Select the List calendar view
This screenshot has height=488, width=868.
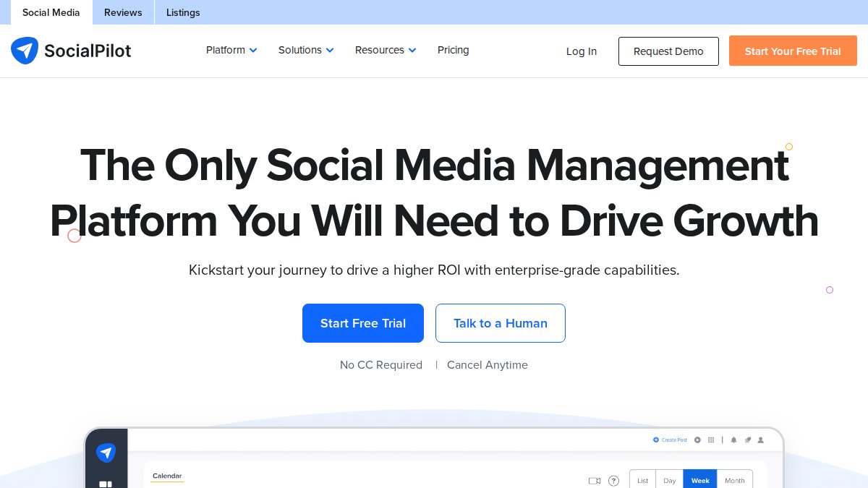point(642,480)
